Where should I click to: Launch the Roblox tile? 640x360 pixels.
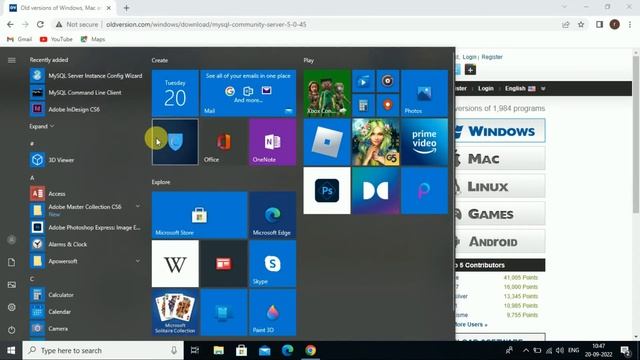click(x=327, y=142)
